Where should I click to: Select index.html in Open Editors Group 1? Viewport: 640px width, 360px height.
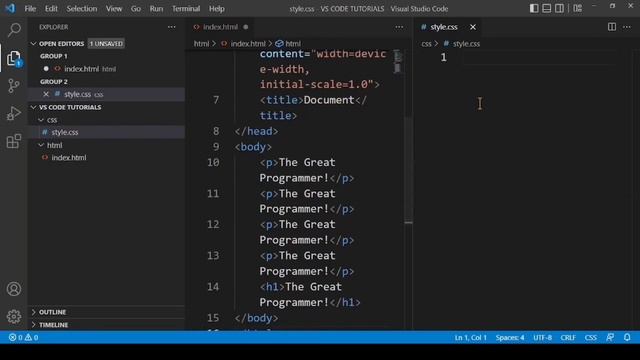[106, 69]
